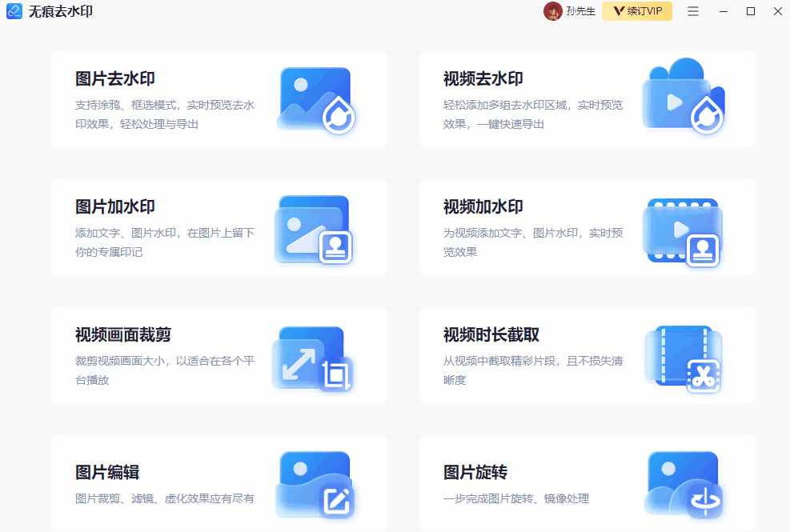Image resolution: width=790 pixels, height=532 pixels.
Task: Launch the 视频时长截取 scissors icon
Action: [x=684, y=359]
